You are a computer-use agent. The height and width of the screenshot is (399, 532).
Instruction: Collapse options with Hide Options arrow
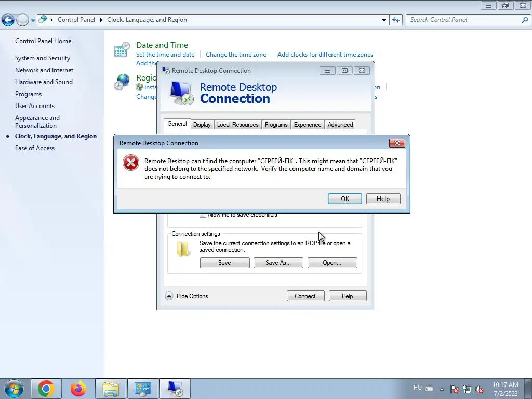pyautogui.click(x=169, y=296)
